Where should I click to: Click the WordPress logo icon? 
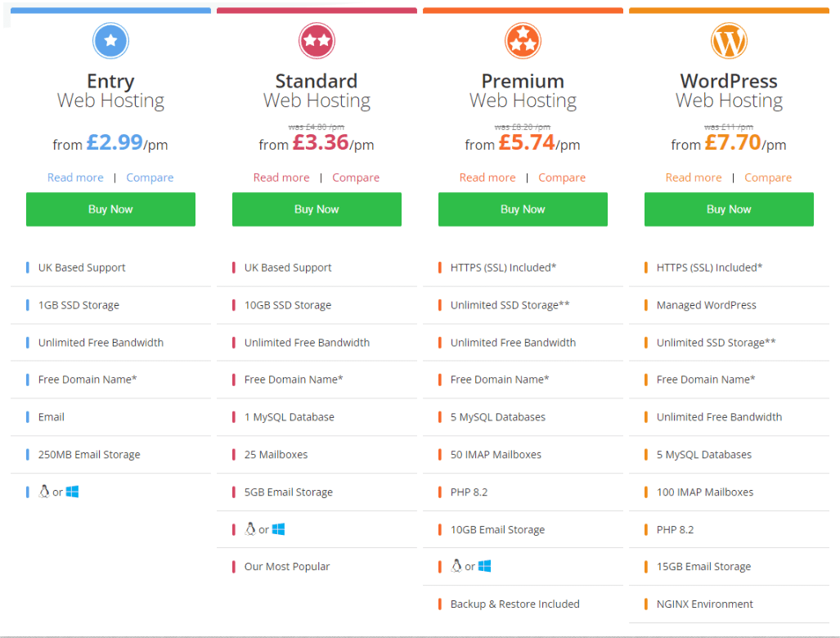point(729,41)
